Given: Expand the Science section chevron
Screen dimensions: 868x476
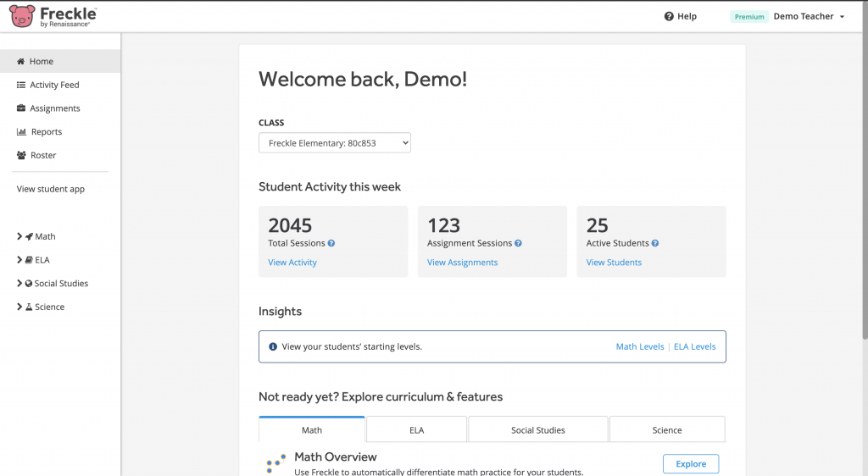Looking at the screenshot, I should [19, 307].
